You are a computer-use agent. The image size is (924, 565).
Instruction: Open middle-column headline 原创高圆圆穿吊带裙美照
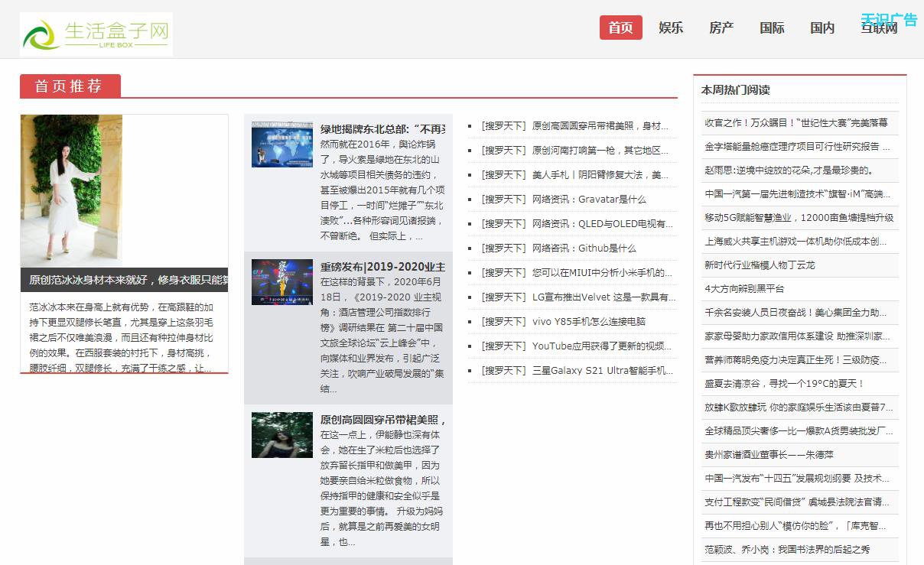(382, 420)
